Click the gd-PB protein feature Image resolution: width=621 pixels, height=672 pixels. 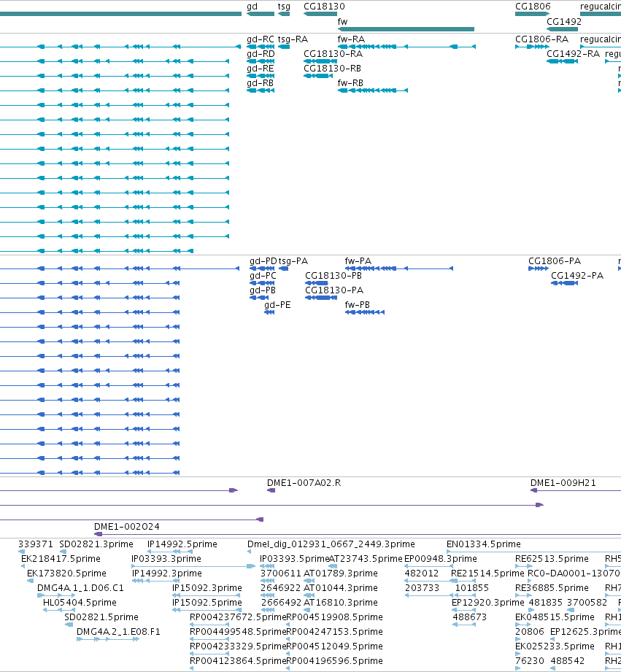point(259,298)
